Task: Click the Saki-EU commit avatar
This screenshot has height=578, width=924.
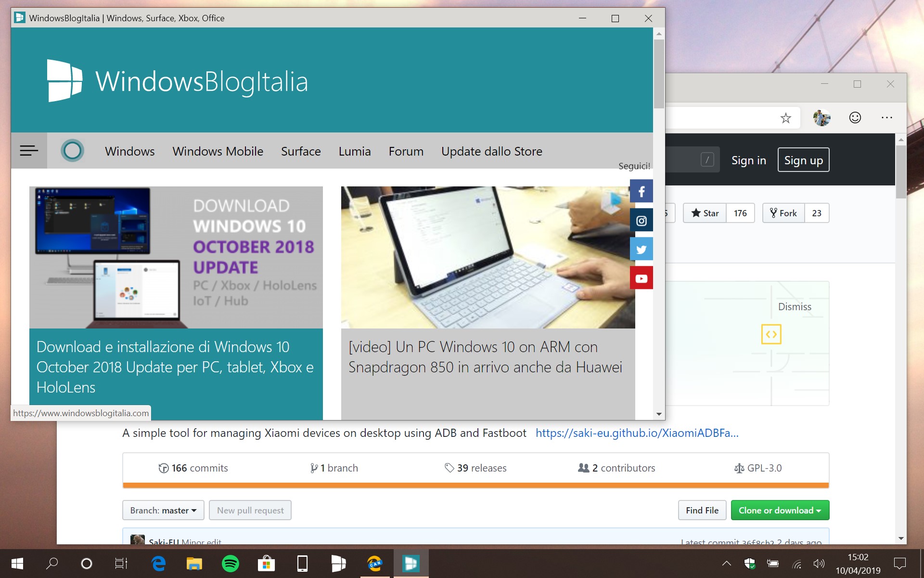Action: coord(138,539)
